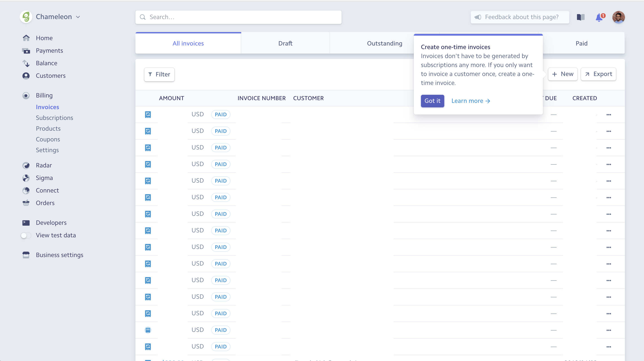Open Products in Billing submenu

click(48, 128)
